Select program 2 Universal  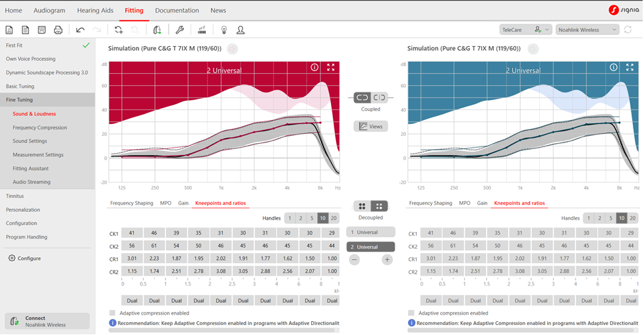(x=370, y=247)
